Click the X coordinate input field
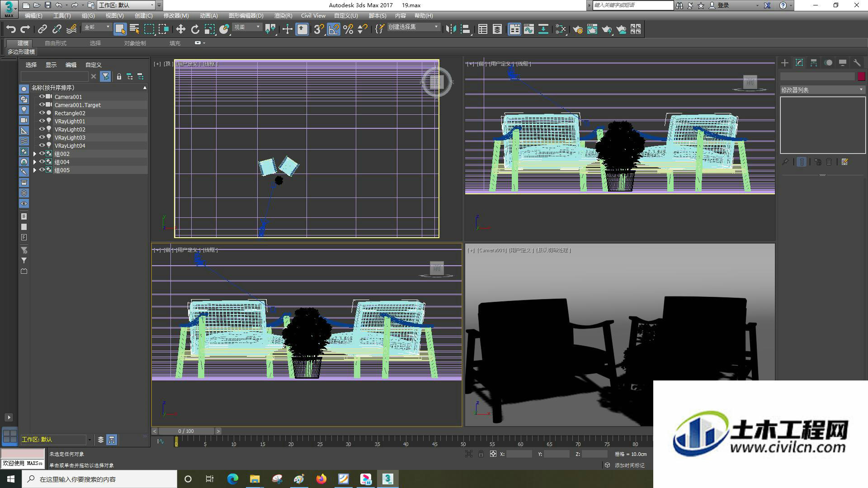 point(519,454)
